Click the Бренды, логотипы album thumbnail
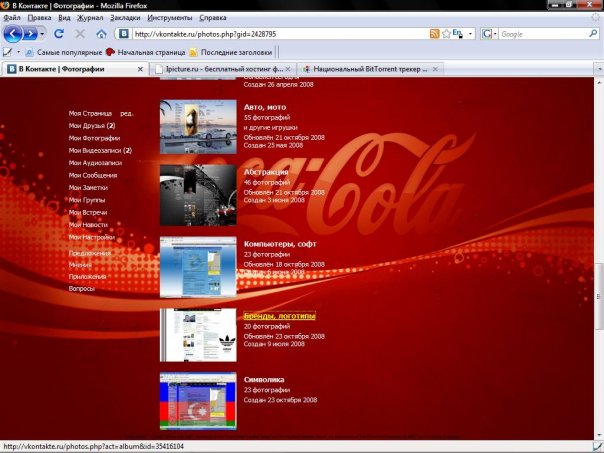 [198, 335]
